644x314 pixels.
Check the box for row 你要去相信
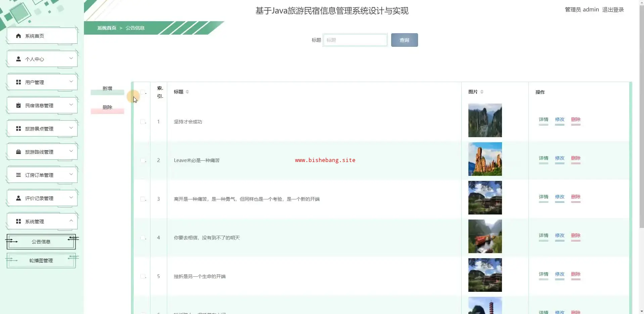(143, 238)
